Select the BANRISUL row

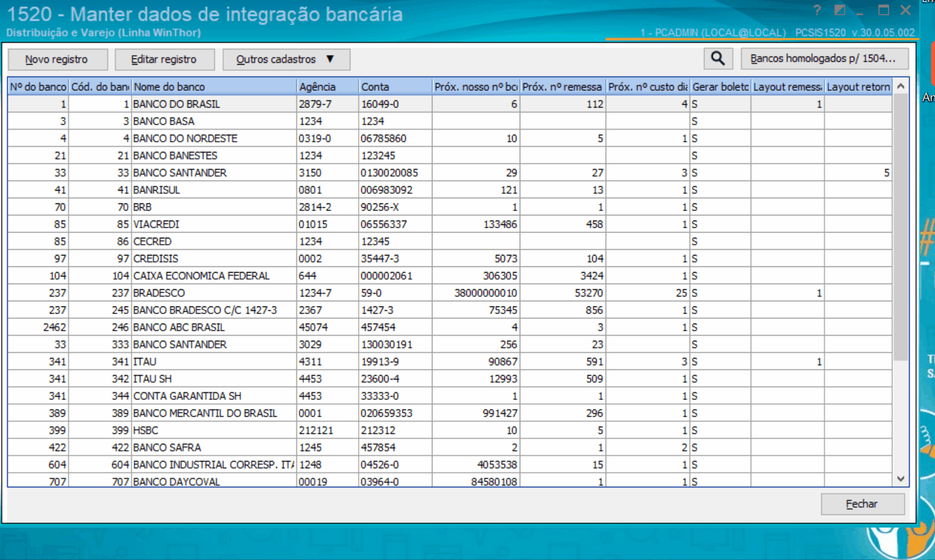point(450,189)
